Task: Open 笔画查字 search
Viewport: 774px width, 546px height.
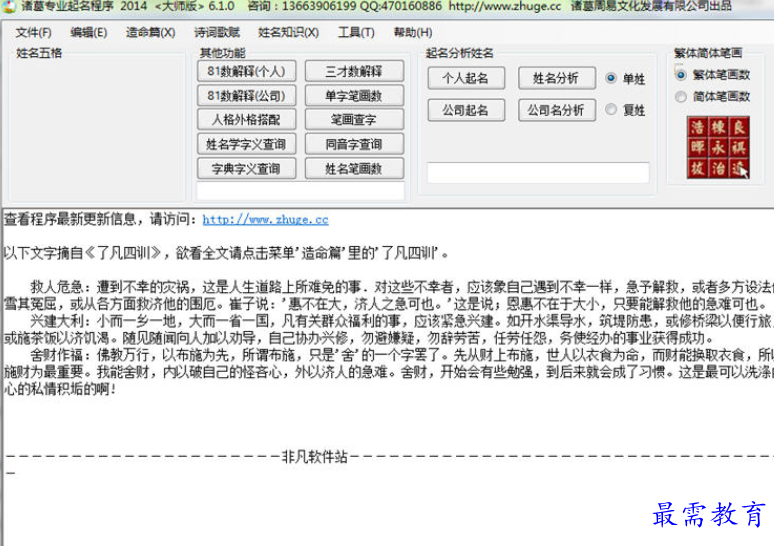Action: (354, 119)
